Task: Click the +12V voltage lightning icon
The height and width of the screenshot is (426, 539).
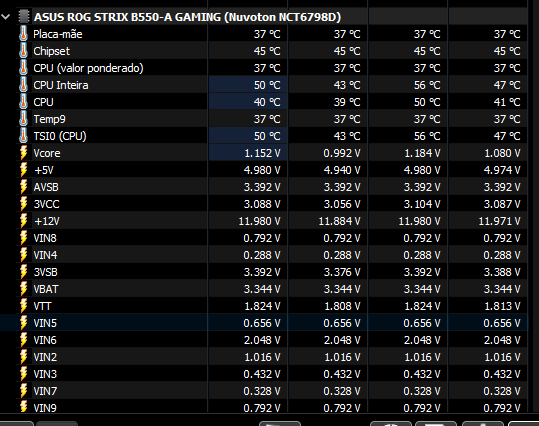Action: (x=23, y=221)
